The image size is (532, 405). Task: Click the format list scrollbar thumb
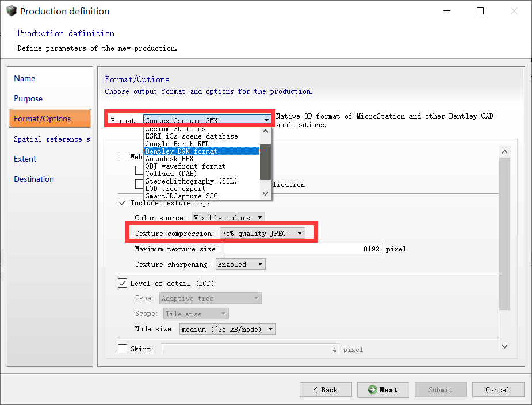tap(265, 162)
